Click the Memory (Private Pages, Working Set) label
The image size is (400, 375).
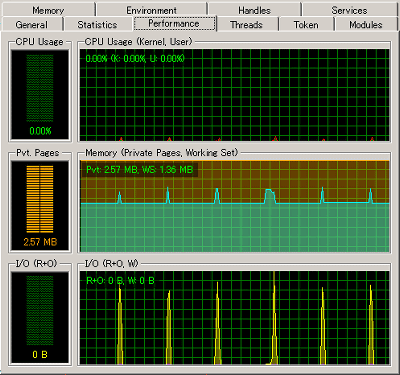click(x=162, y=153)
